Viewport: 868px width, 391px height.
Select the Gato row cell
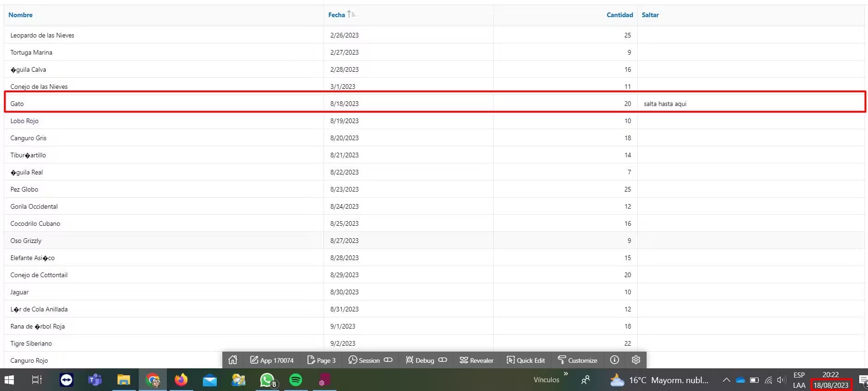coord(17,104)
